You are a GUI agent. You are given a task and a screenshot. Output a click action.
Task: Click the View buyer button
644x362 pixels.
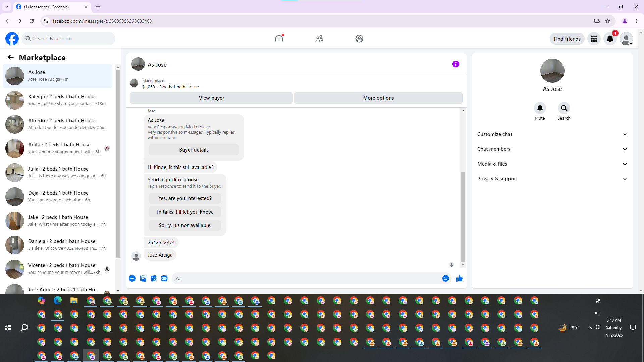(x=211, y=98)
